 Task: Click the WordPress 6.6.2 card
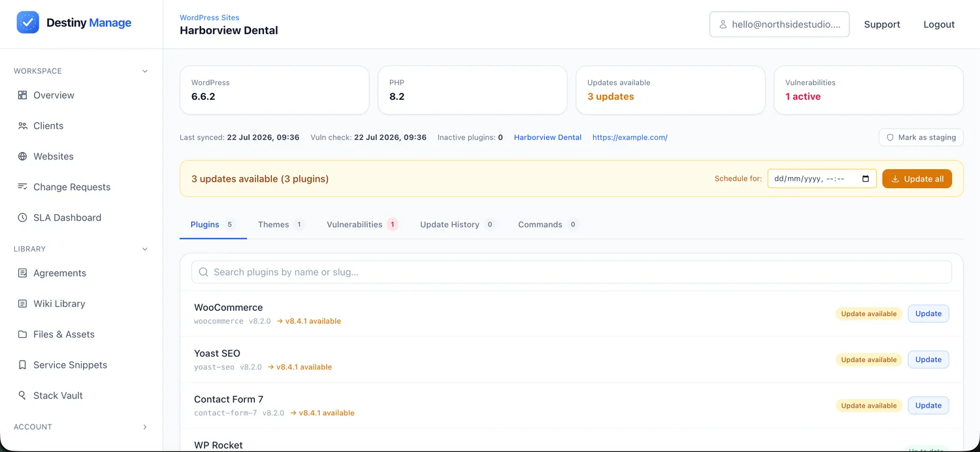[274, 90]
